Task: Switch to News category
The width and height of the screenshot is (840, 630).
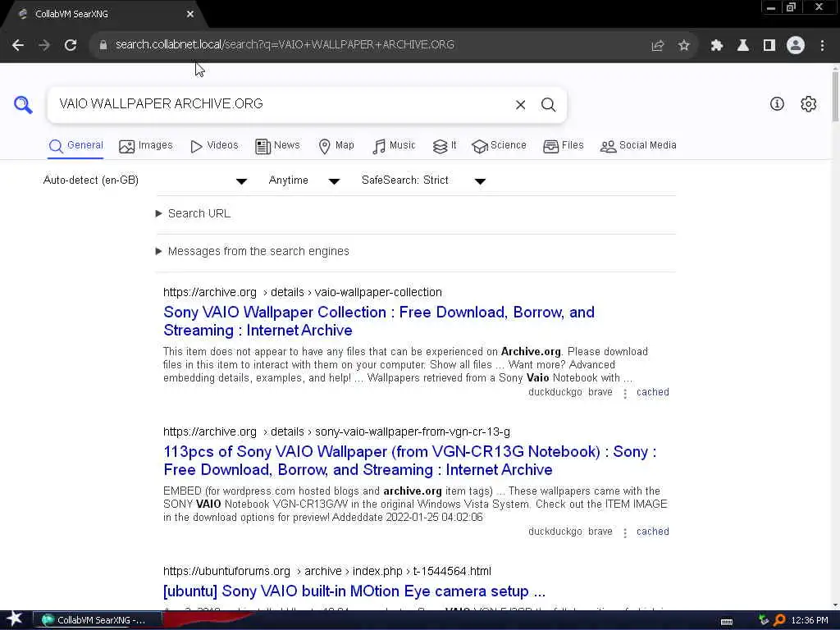Action: 277,146
